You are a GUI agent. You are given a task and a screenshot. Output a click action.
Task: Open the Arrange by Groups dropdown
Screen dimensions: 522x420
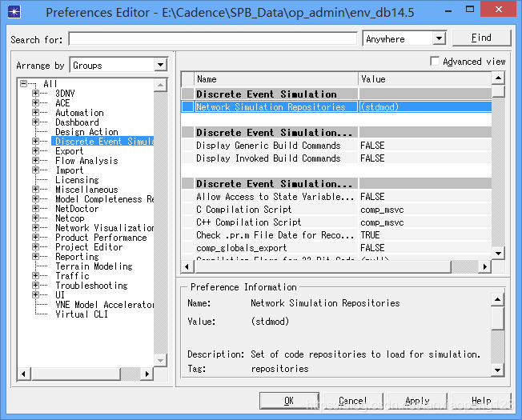[160, 65]
